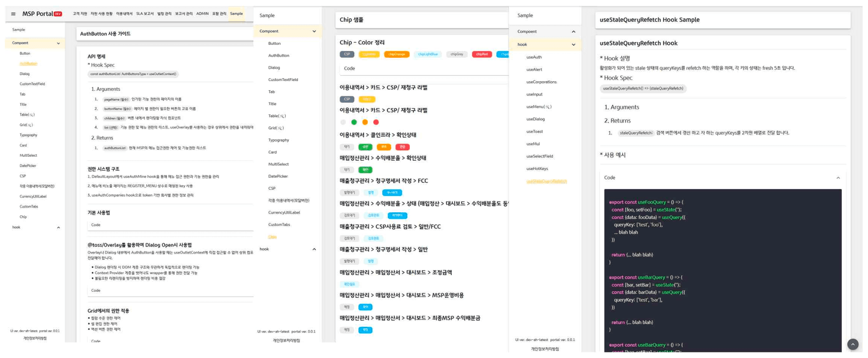
Task: Expand the collapsed Component section above useAuth
Action: pyautogui.click(x=573, y=32)
